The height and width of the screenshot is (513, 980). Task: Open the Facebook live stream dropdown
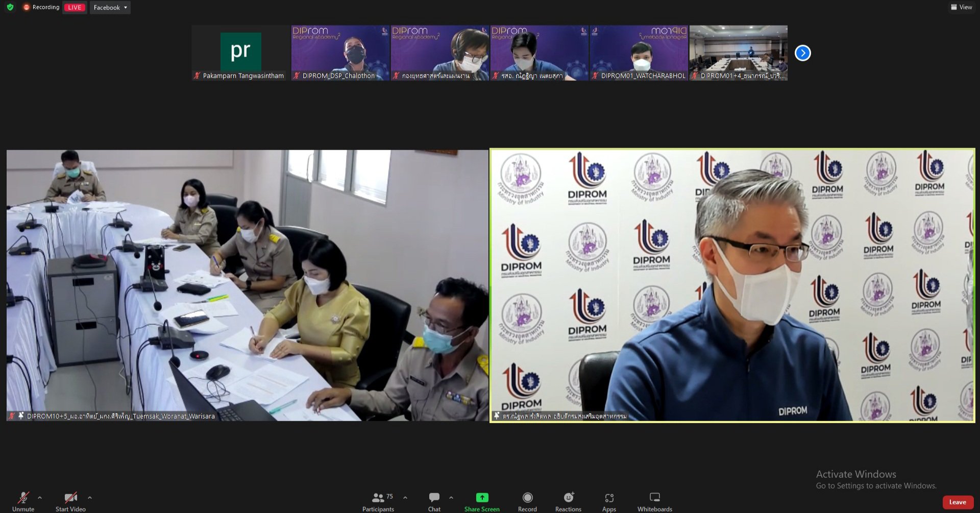point(110,7)
